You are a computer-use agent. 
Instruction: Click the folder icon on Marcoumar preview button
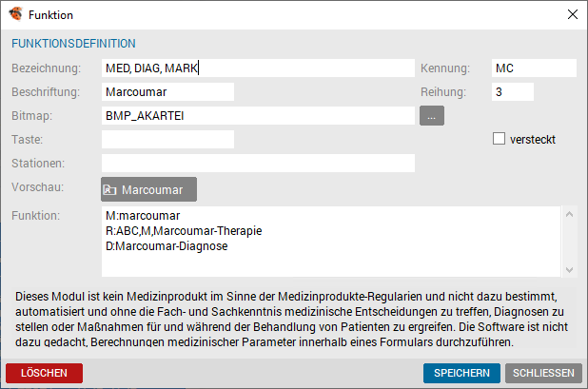click(x=109, y=190)
